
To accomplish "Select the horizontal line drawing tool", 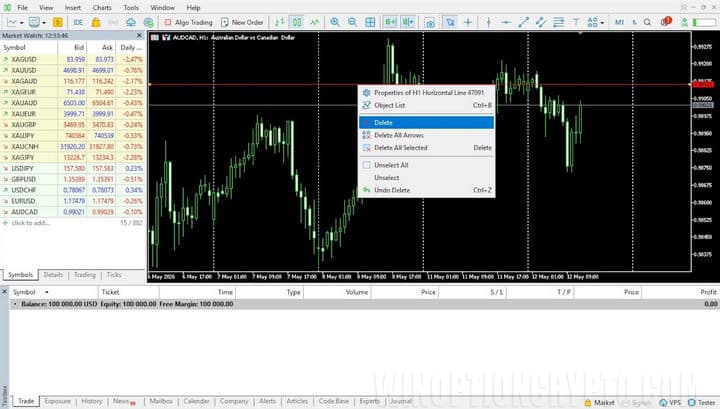I will (506, 22).
